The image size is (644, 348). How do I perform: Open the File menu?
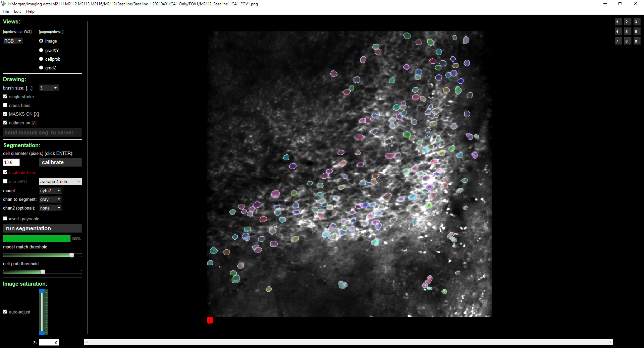5,11
